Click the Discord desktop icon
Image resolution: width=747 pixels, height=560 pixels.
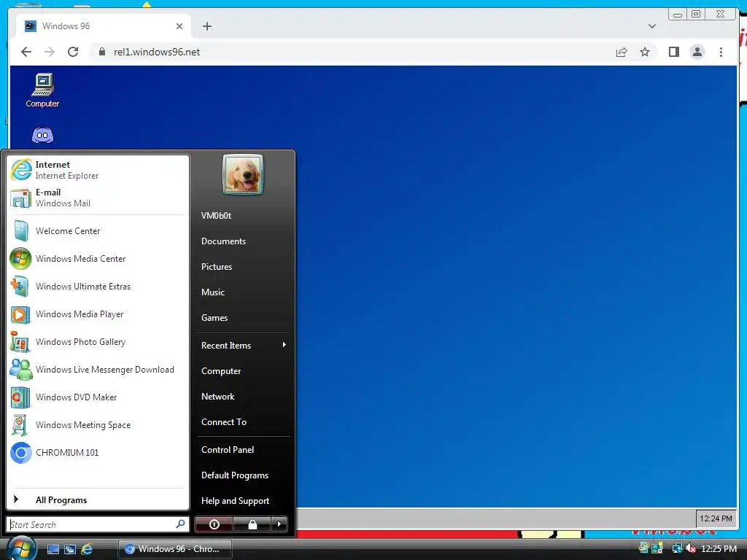pyautogui.click(x=42, y=136)
